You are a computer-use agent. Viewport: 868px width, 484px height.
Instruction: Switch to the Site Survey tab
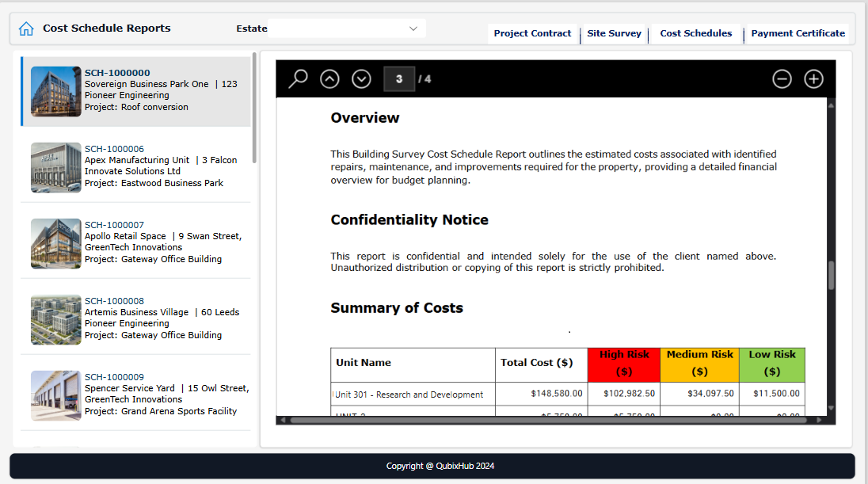coord(614,33)
